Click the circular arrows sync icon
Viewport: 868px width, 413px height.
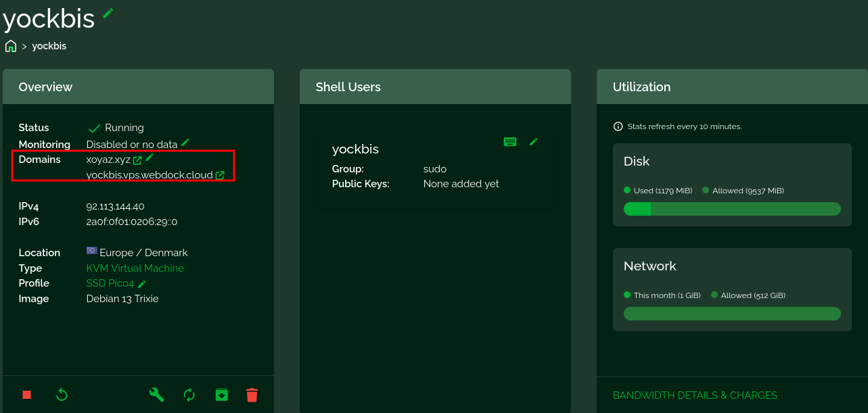click(189, 395)
